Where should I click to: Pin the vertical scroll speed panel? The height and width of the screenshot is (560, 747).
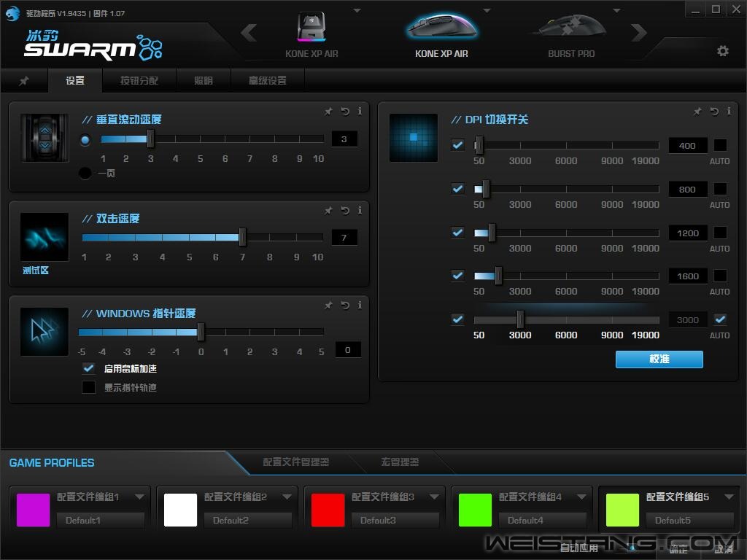coord(328,112)
